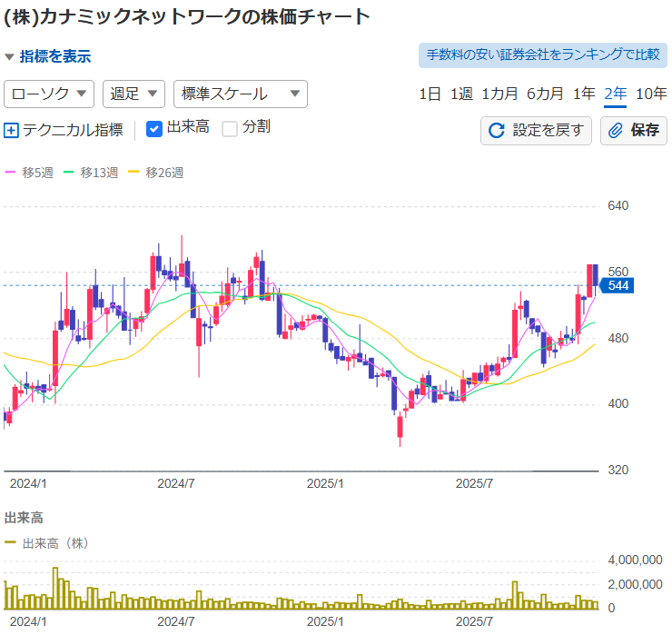Click the blue 544 current price tag

[x=618, y=286]
